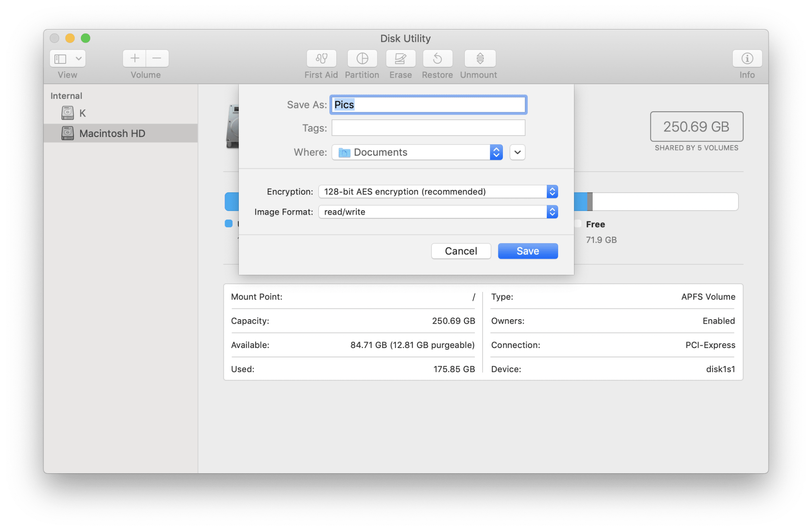The image size is (812, 531).
Task: Open the Info panel icon
Action: click(x=747, y=59)
